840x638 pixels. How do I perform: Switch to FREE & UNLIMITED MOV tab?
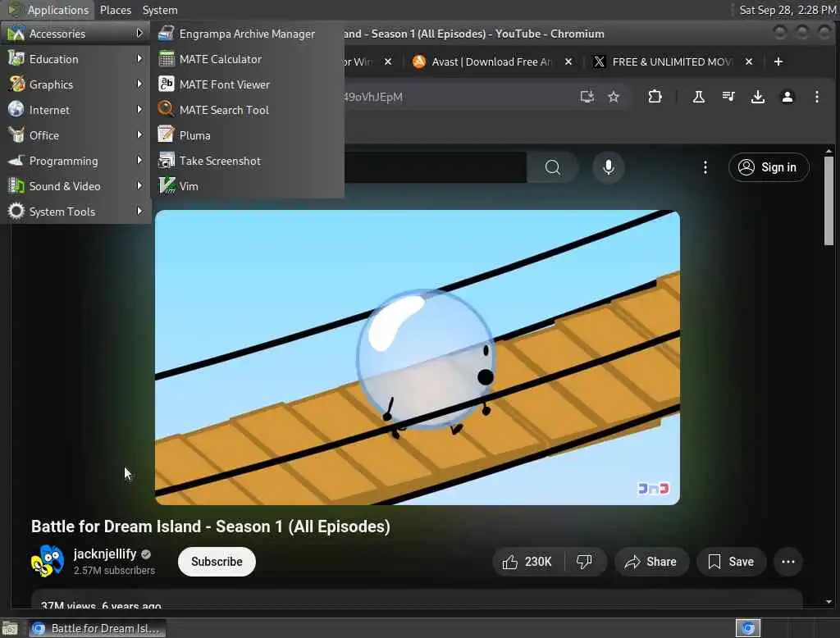pyautogui.click(x=671, y=62)
